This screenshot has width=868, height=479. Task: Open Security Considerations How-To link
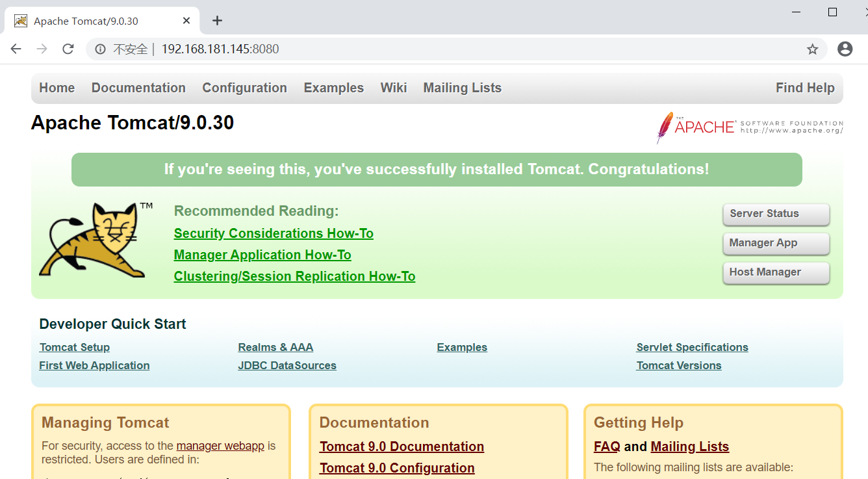(x=274, y=233)
